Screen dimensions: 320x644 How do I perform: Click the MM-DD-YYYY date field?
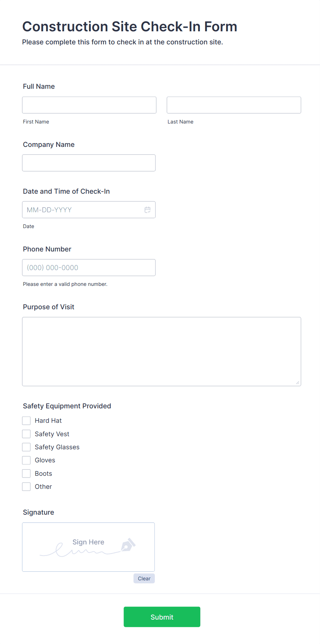[x=83, y=210]
